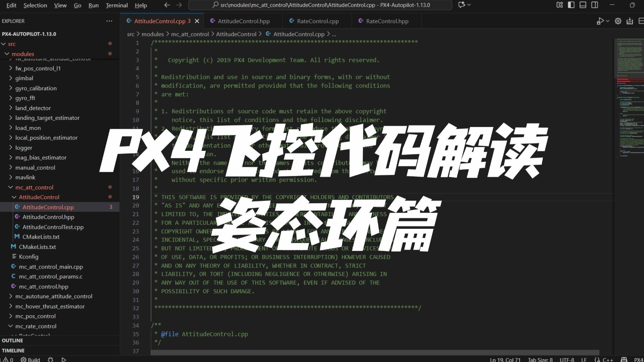Click the src breadcrumb
644x362 pixels.
click(x=131, y=34)
